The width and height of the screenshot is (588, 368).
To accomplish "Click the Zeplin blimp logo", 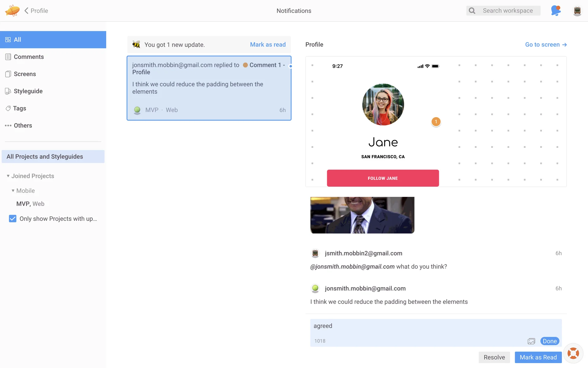I will click(x=12, y=10).
